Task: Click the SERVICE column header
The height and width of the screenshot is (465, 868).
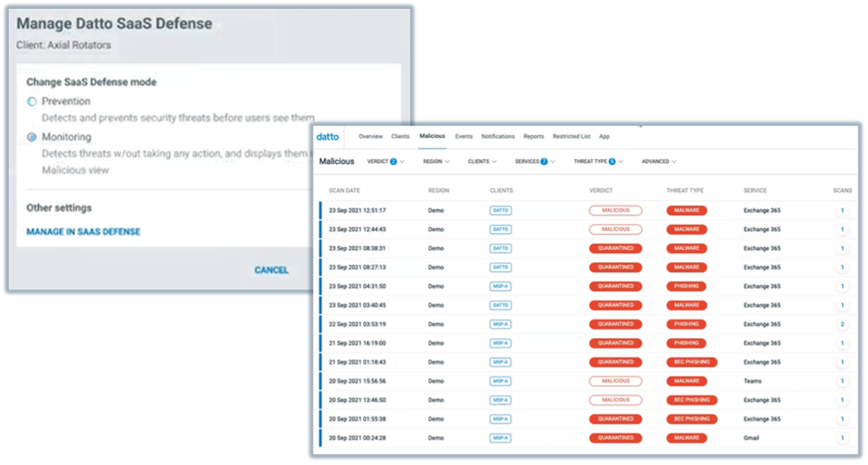Action: click(755, 191)
